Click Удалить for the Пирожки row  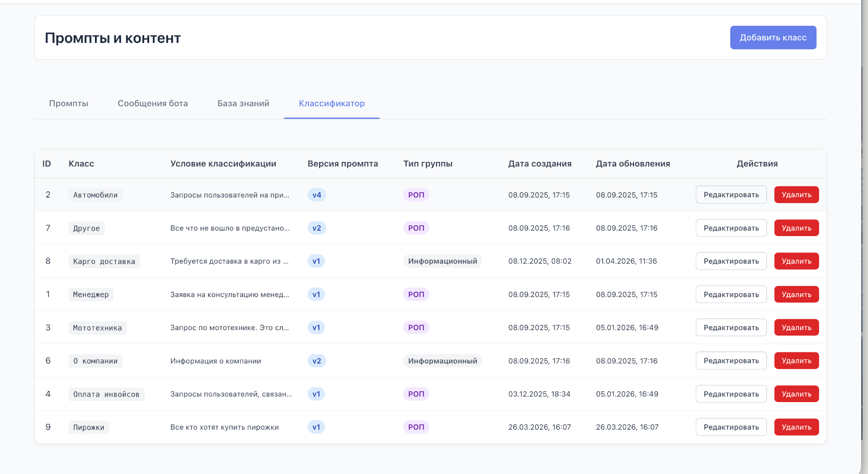[797, 427]
